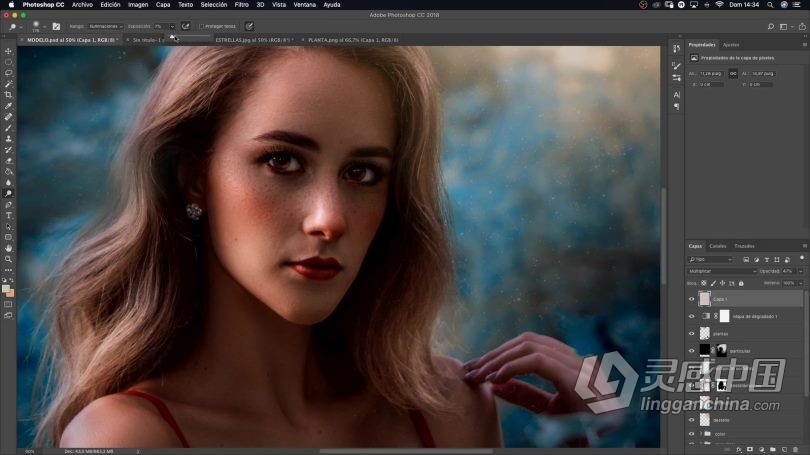
Task: Select the Dodge tool
Action: (x=8, y=194)
